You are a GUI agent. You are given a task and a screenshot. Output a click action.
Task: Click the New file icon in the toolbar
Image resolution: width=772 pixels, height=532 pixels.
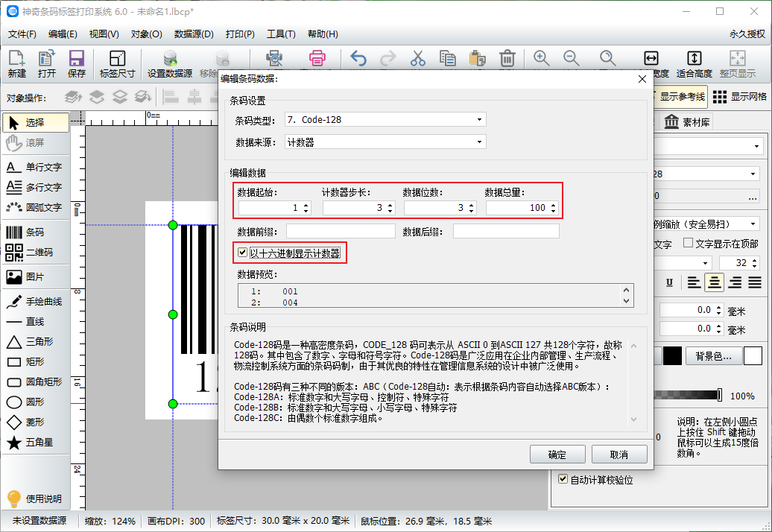pyautogui.click(x=16, y=64)
